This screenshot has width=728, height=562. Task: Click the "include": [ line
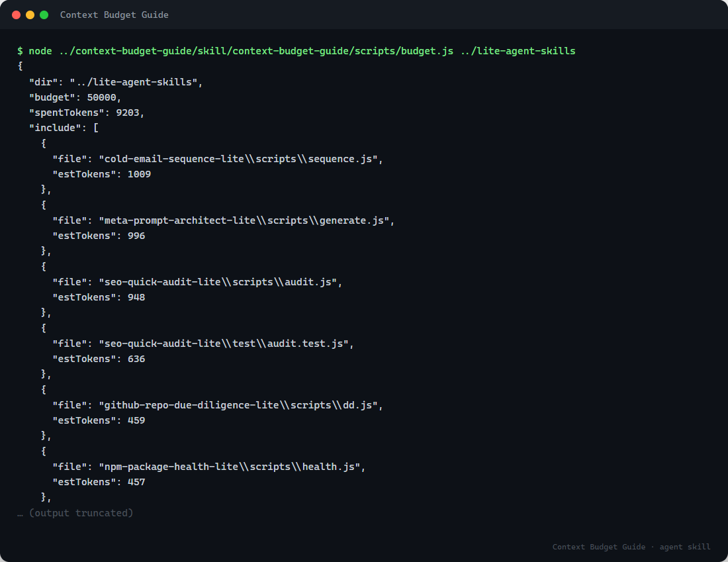coord(64,128)
